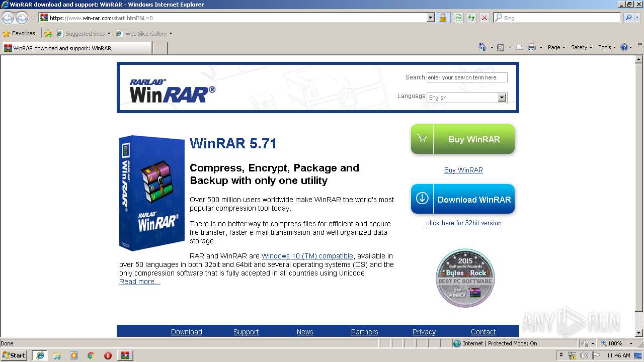Expand the Home button dropdown arrow
Screen dimensions: 644x362
coord(491,47)
